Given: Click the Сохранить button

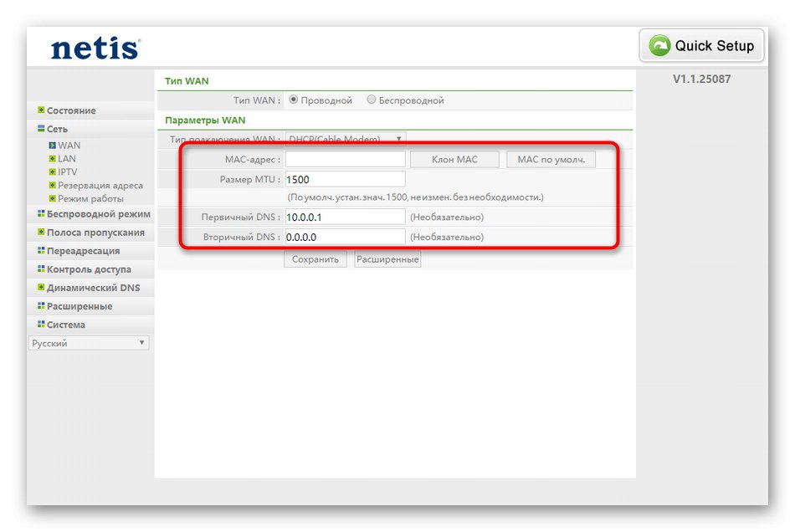Looking at the screenshot, I should (315, 259).
